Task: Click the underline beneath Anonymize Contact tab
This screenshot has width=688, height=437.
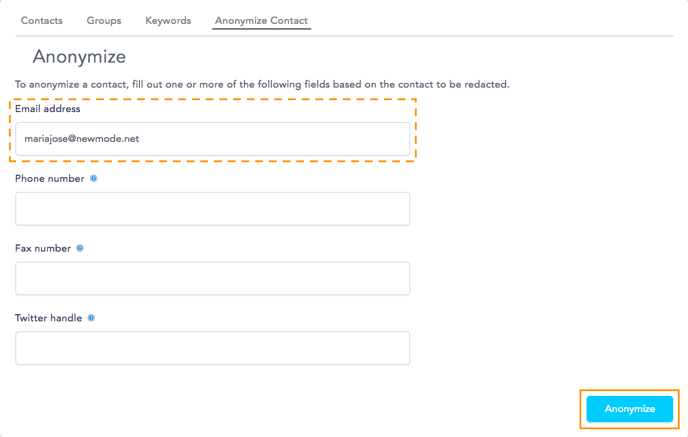Action: 262,29
